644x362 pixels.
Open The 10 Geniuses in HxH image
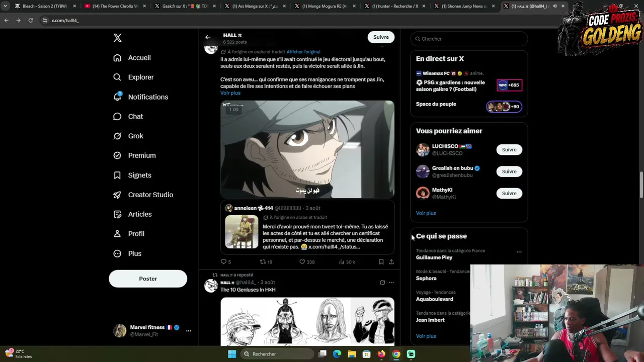pos(307,321)
